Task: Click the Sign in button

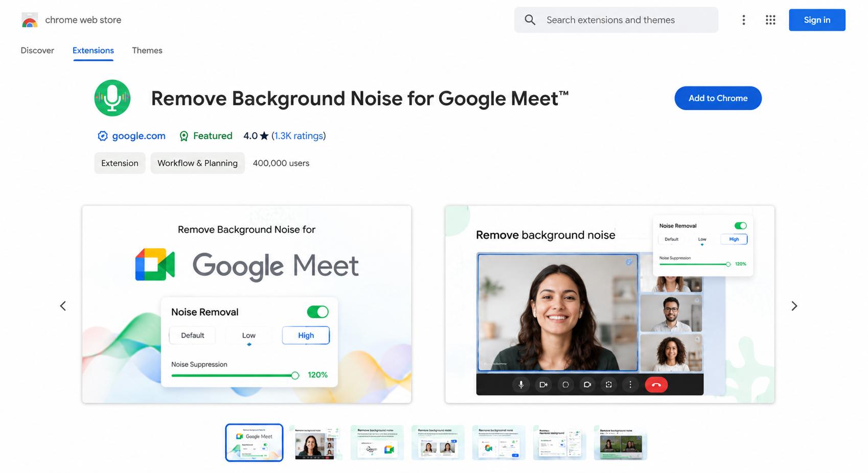Action: pyautogui.click(x=817, y=20)
